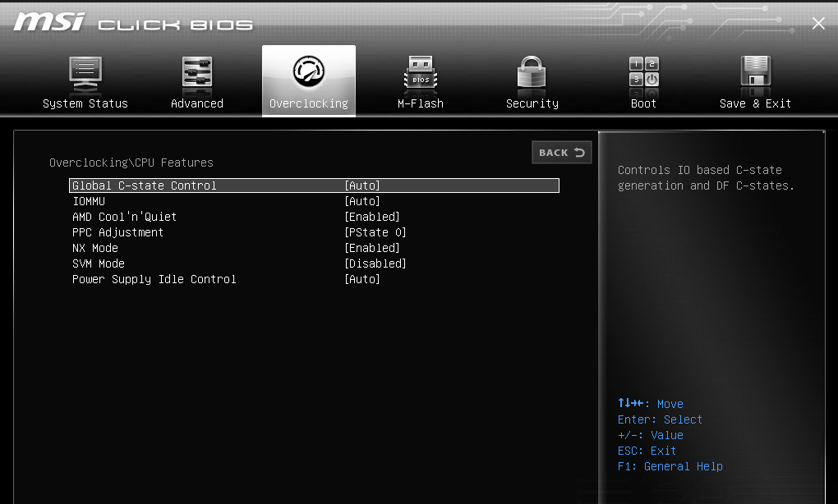Select the PPC Adjustment label
Viewport: 838px width, 504px height.
point(117,232)
